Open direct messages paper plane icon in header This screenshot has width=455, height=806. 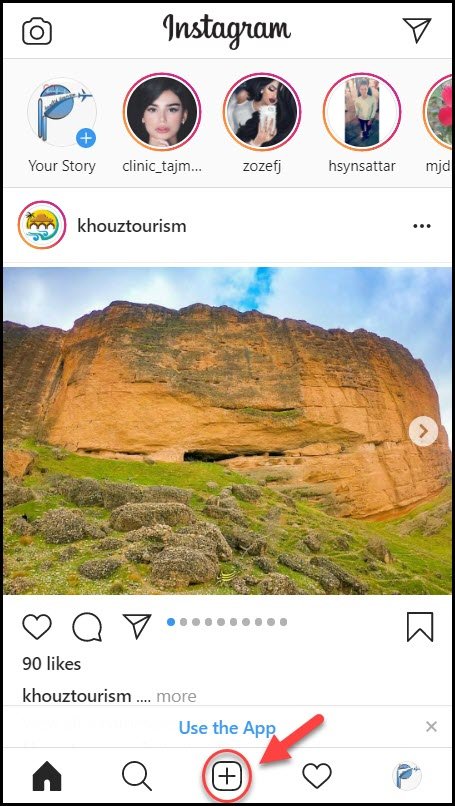[417, 30]
